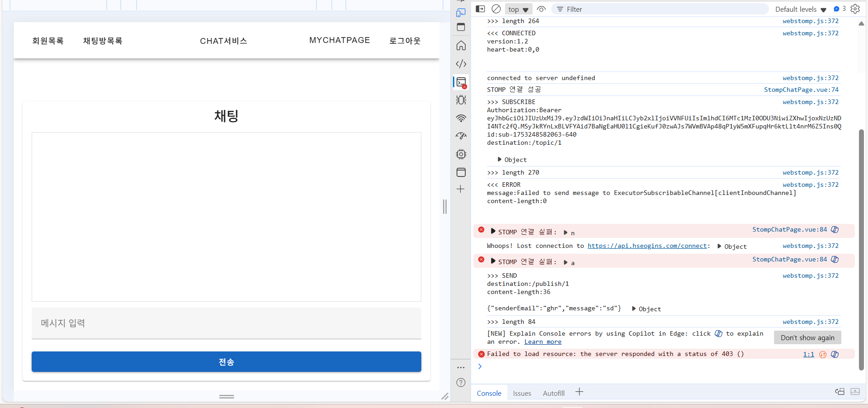Expand the Object after Whoops! Lost connection
This screenshot has height=408, width=868.
tap(719, 246)
